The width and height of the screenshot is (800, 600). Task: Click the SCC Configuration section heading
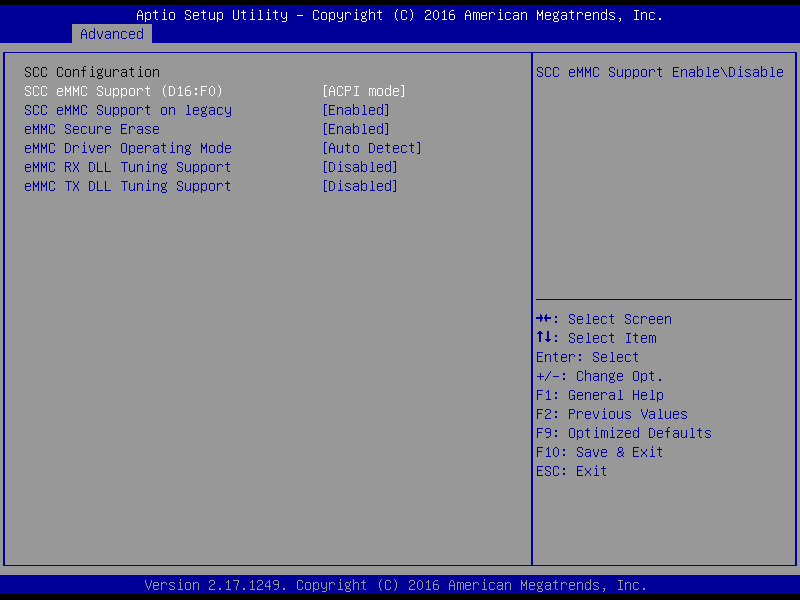click(x=92, y=72)
